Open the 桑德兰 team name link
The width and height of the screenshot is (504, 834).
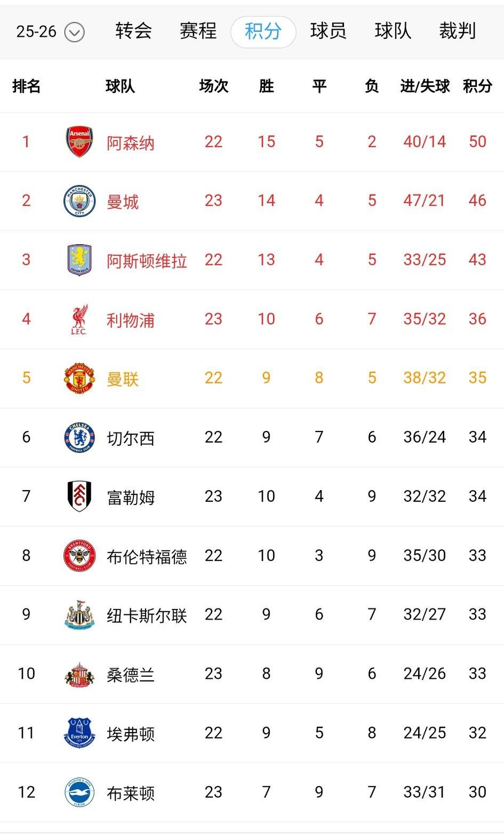131,675
